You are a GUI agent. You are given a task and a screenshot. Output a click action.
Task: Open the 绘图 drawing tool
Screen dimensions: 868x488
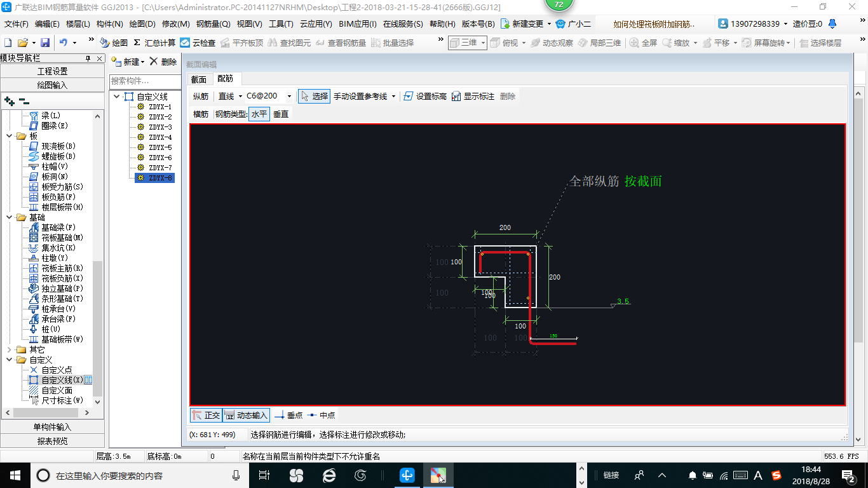coord(114,43)
